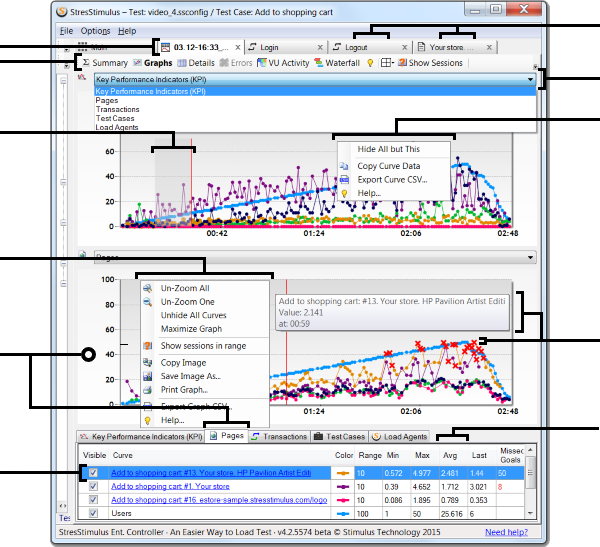The height and width of the screenshot is (547, 600).
Task: Select Load Agents in the dropdown list
Action: click(315, 127)
